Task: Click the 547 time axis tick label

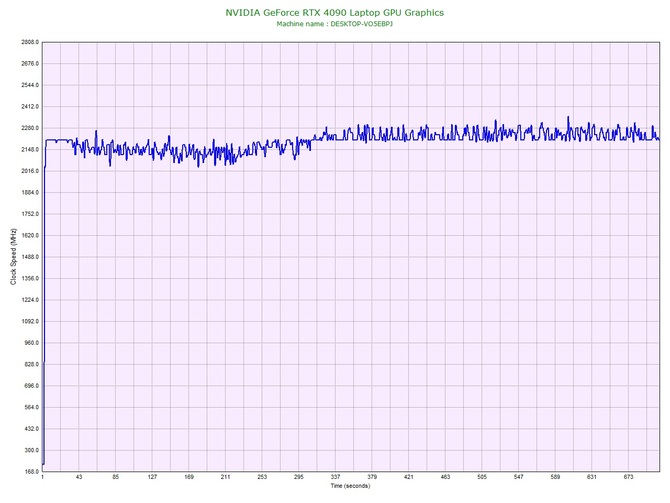Action: click(519, 477)
